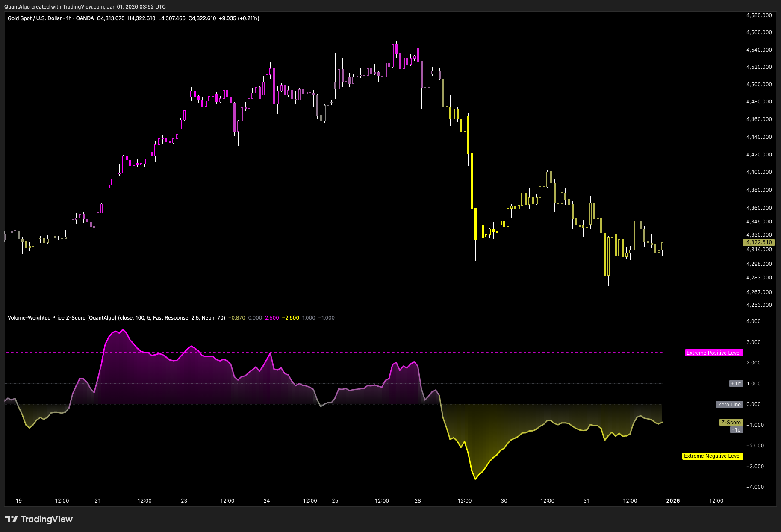
Task: Click the yellow −2.500 indicator legend value
Action: (291, 318)
